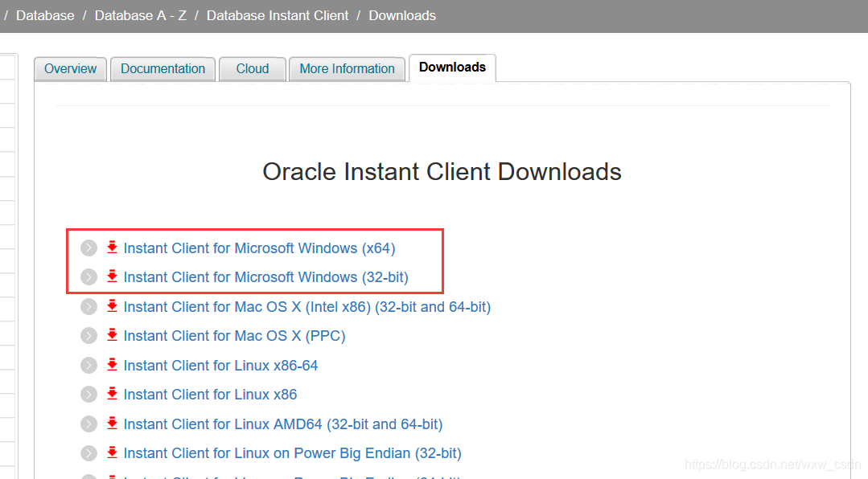Expand the Mac OS X (Intel x86) row chevron
This screenshot has height=479, width=868.
click(x=88, y=306)
